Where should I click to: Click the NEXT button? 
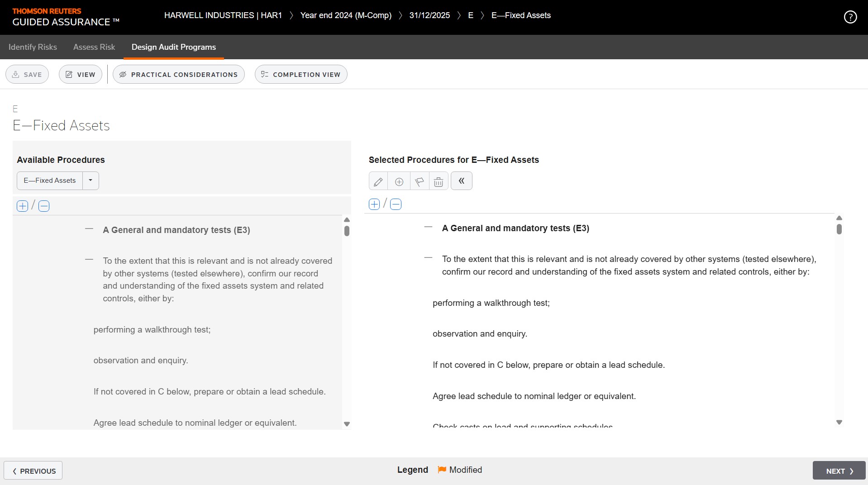(x=839, y=471)
